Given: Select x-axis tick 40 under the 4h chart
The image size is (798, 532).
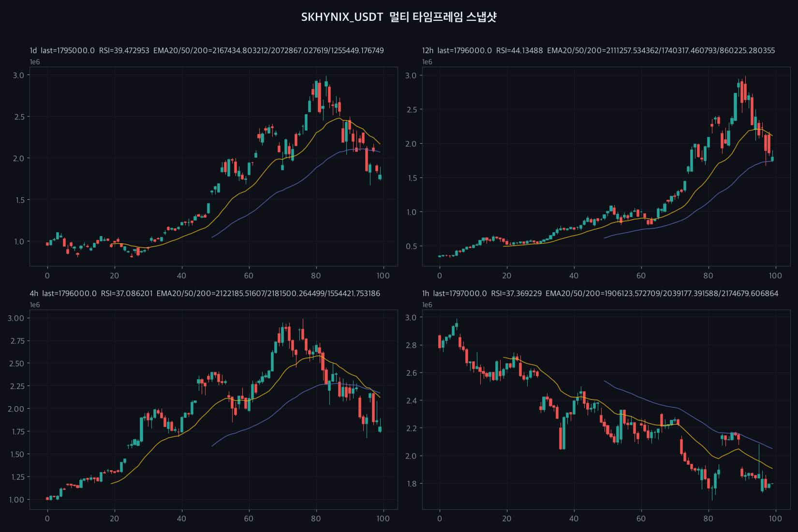Looking at the screenshot, I should pyautogui.click(x=181, y=518).
